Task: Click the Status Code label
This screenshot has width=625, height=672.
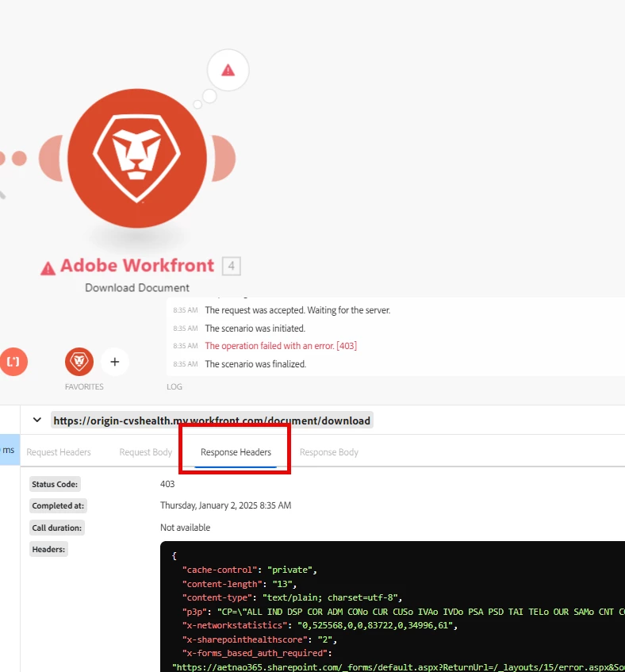Action: pos(55,484)
